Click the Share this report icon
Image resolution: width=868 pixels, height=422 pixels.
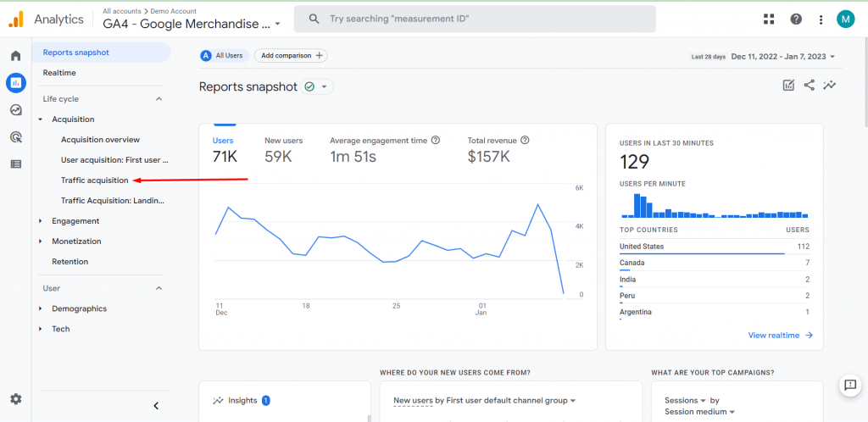click(809, 86)
